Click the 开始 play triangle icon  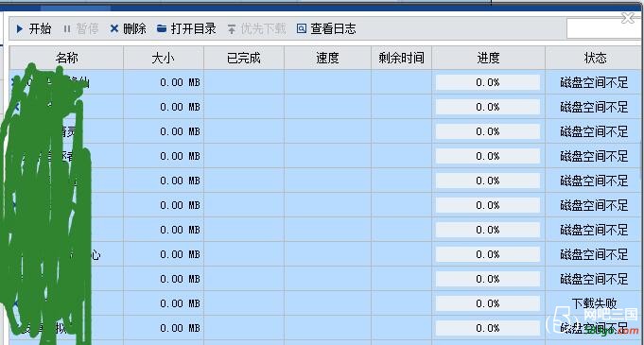(20, 29)
